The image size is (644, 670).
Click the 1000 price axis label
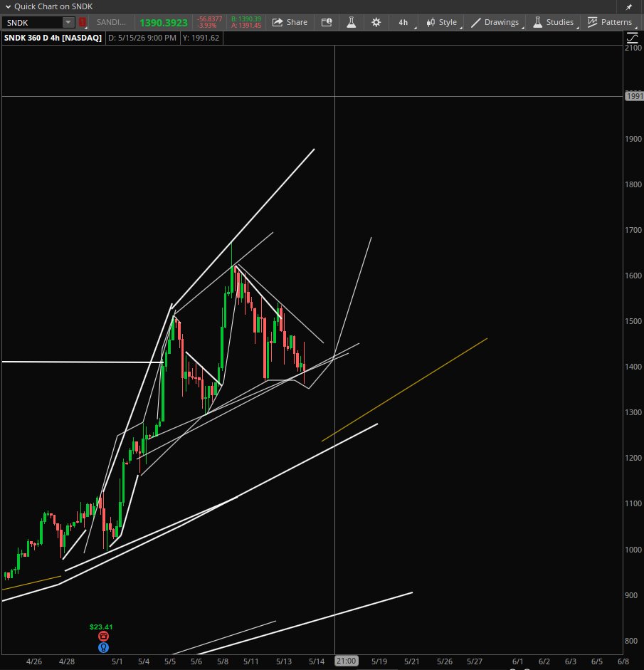pyautogui.click(x=633, y=550)
